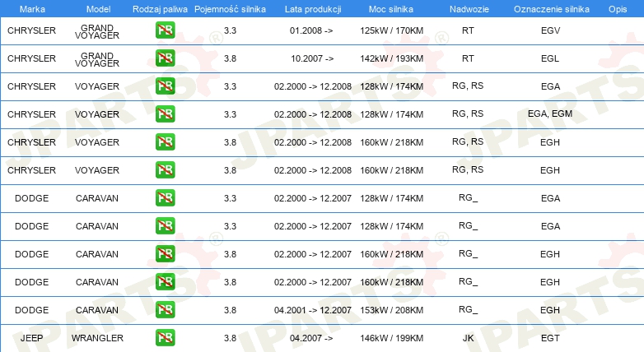Click the Lata produkcji column header

coord(313,9)
